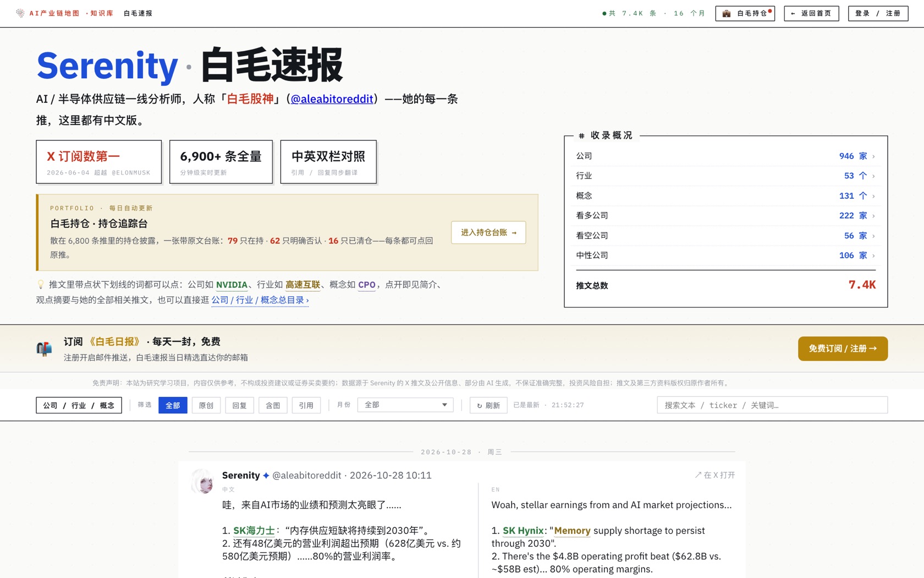This screenshot has width=924, height=578.
Task: Click the 公司 / 行业 / 概念 button
Action: pyautogui.click(x=79, y=405)
